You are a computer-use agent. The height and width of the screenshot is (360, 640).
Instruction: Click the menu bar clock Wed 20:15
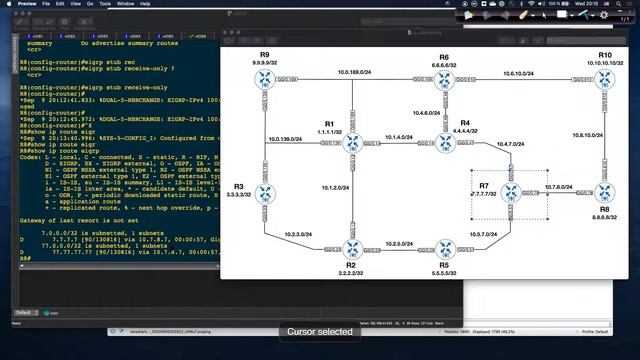587,4
